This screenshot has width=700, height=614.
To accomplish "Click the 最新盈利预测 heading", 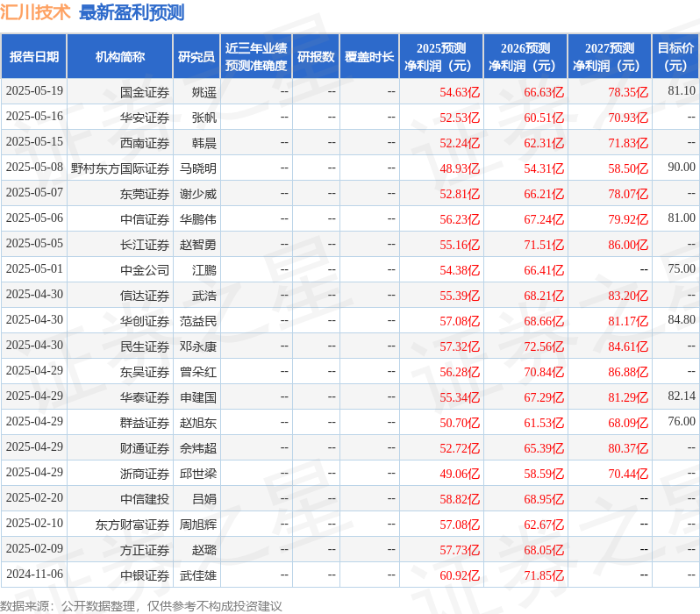I will pyautogui.click(x=132, y=12).
